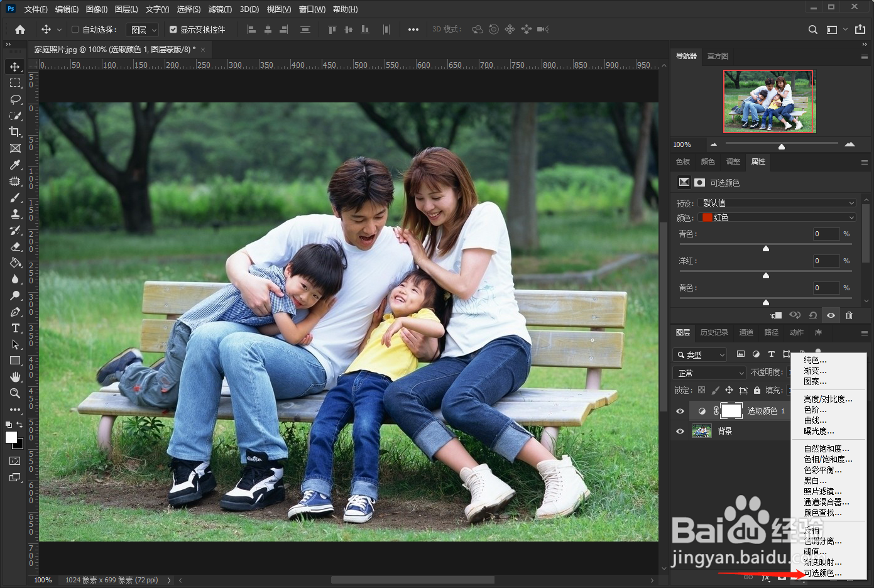Uncheck the 显示变换控件 checkbox
The height and width of the screenshot is (588, 874).
pyautogui.click(x=173, y=30)
